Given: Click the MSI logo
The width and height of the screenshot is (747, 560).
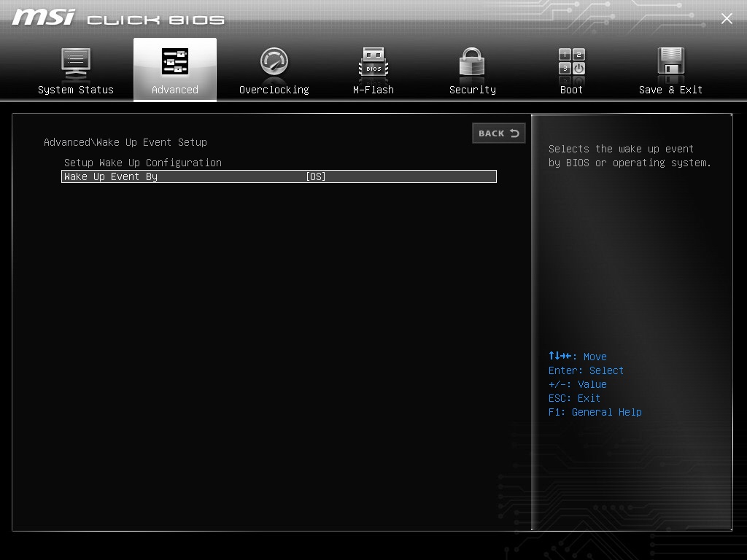Looking at the screenshot, I should (x=43, y=17).
